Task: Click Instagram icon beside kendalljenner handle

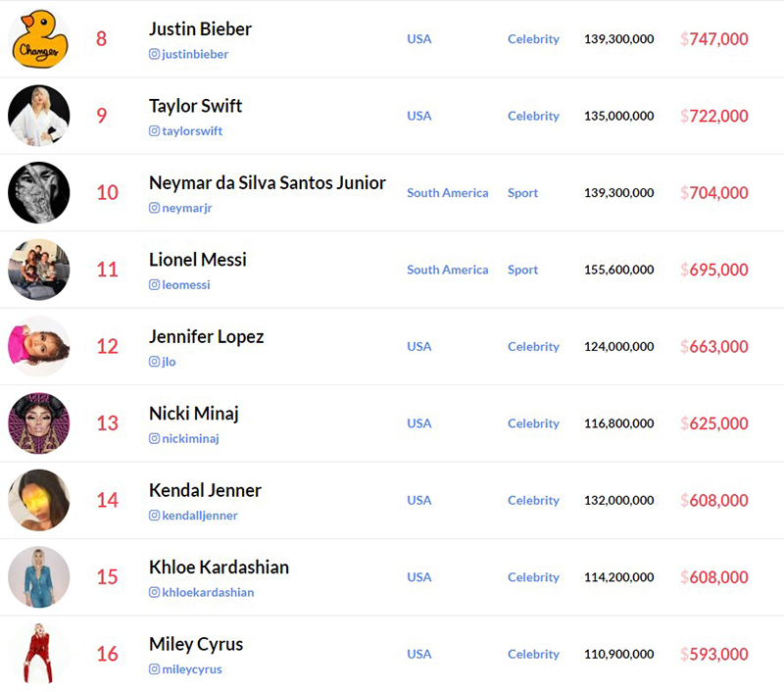Action: [x=154, y=515]
